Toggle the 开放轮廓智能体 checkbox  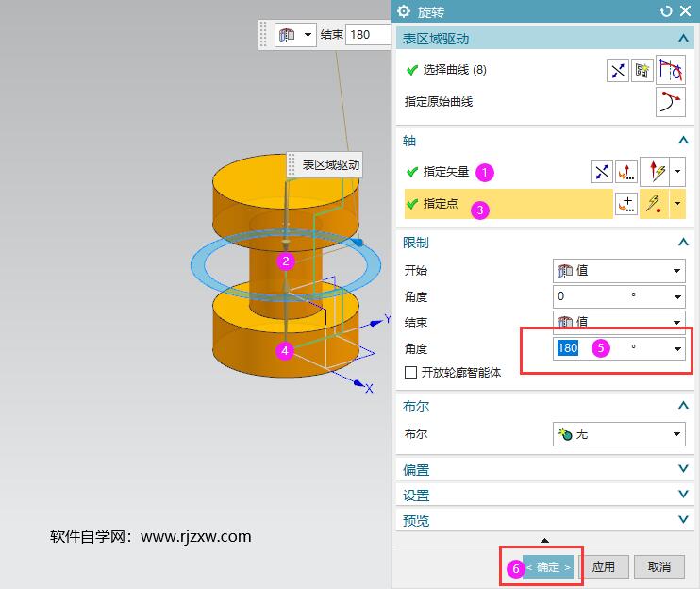(x=410, y=373)
